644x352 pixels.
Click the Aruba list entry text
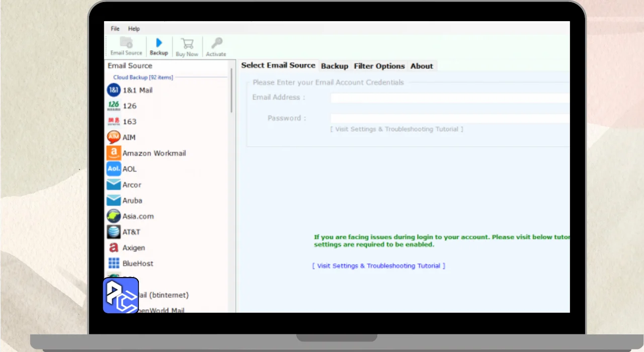click(x=132, y=200)
